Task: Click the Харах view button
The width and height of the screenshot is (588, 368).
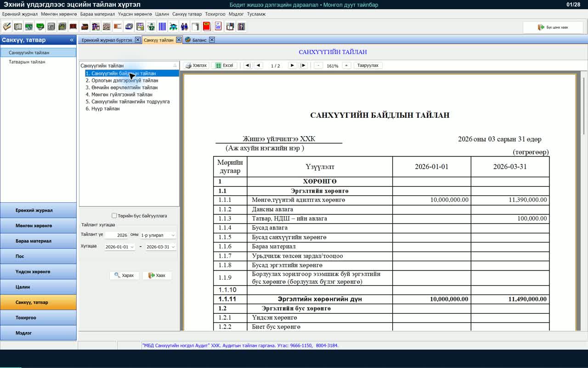Action: (124, 276)
